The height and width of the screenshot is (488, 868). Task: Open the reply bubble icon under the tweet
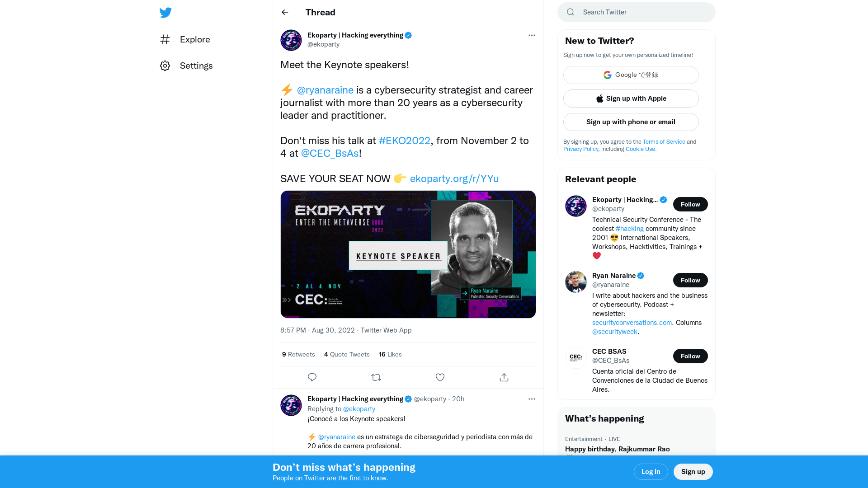click(312, 377)
